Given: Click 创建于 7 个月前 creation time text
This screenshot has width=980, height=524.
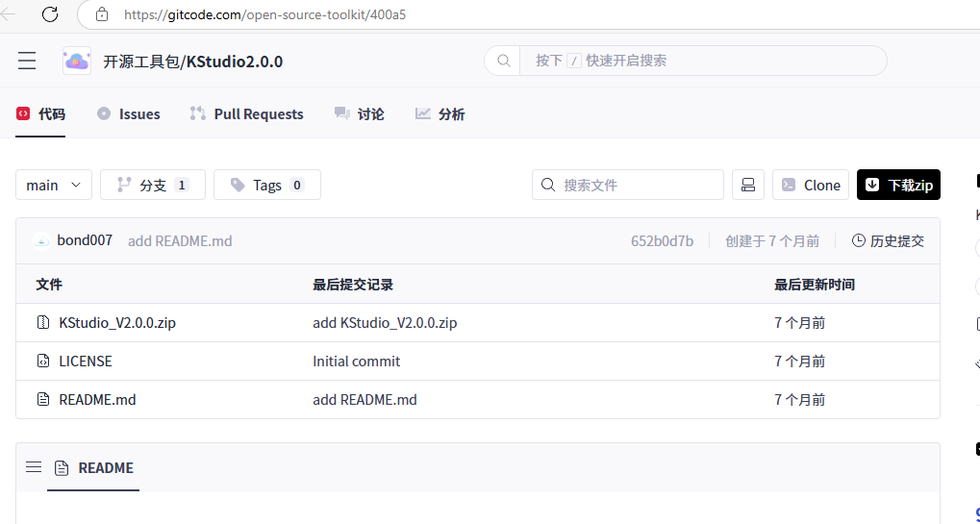Looking at the screenshot, I should (772, 241).
